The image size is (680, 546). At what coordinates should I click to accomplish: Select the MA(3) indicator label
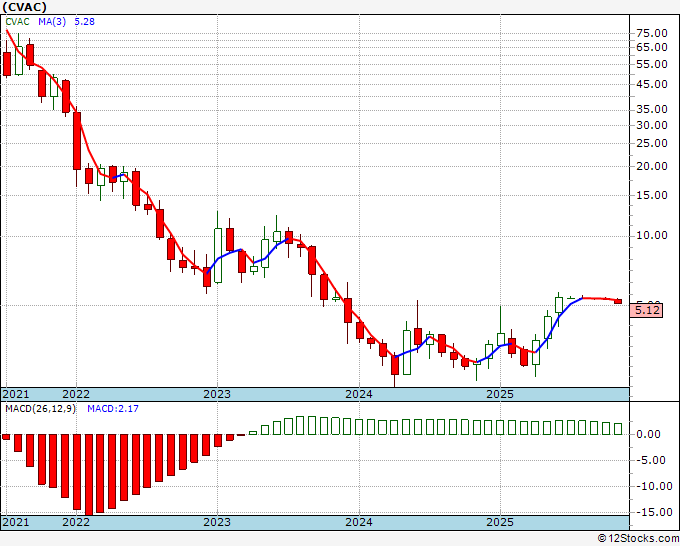tap(52, 22)
